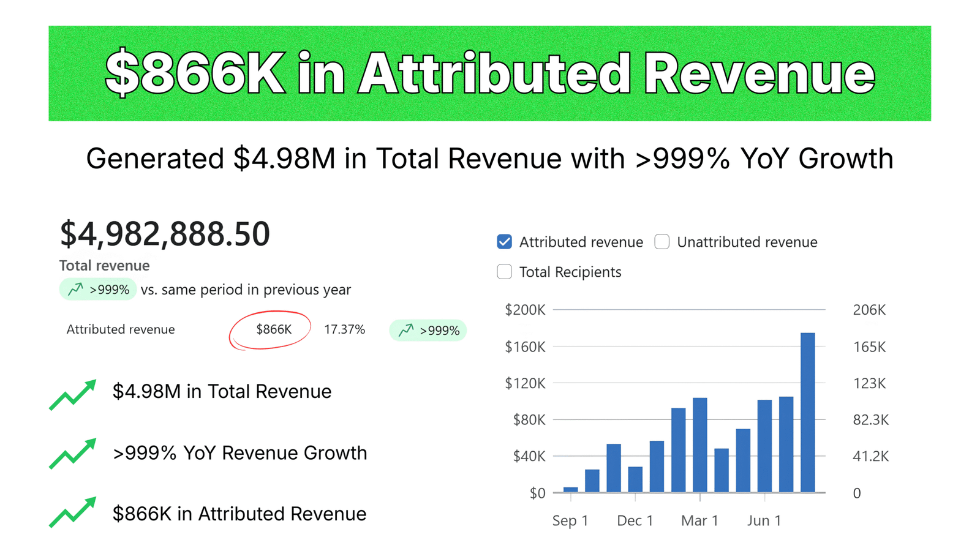The height and width of the screenshot is (551, 980).
Task: Click the 'Attributed revenue' row label
Action: (x=121, y=329)
